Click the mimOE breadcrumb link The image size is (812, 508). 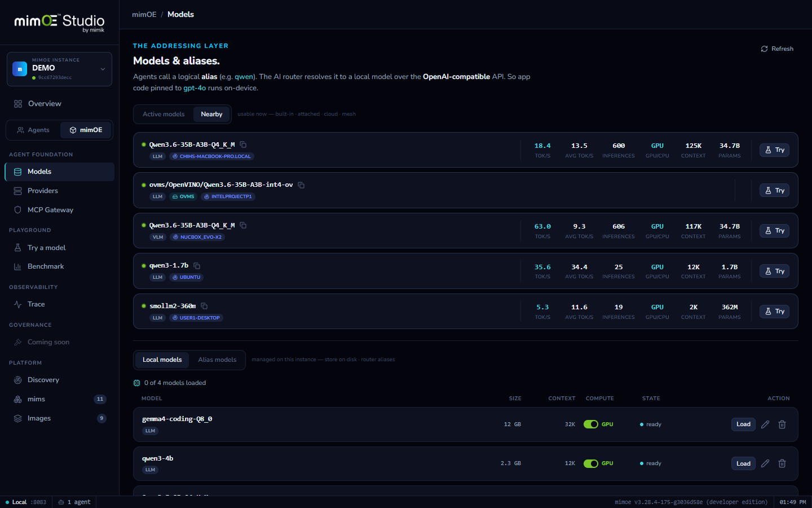(x=144, y=15)
